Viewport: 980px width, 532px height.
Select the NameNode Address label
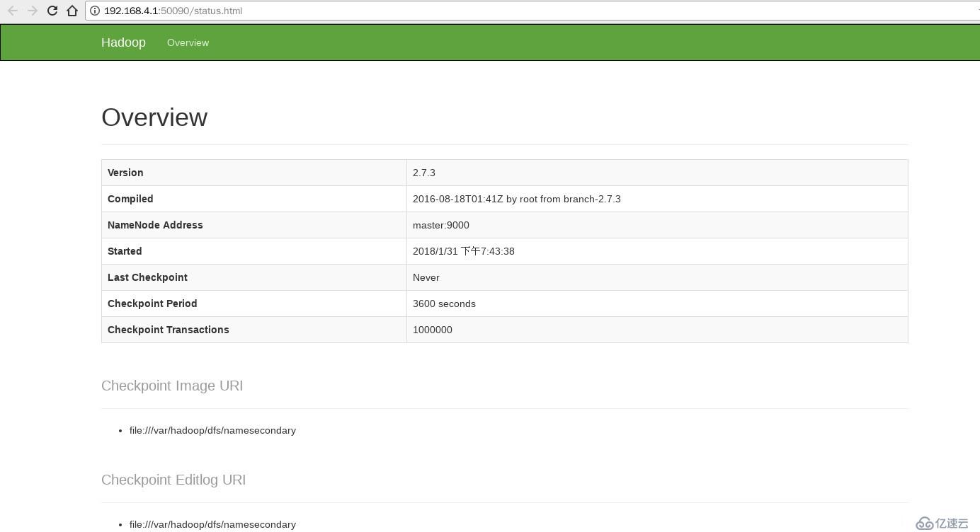155,225
